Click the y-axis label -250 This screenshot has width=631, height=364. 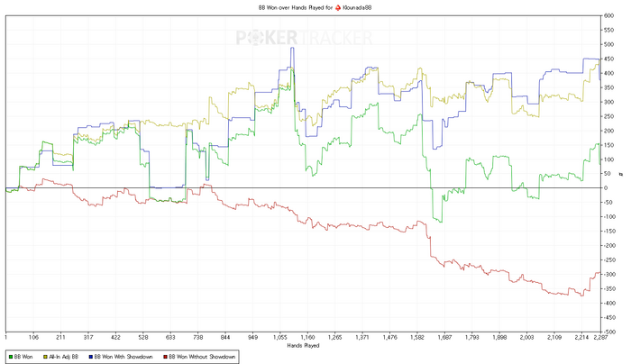point(609,260)
